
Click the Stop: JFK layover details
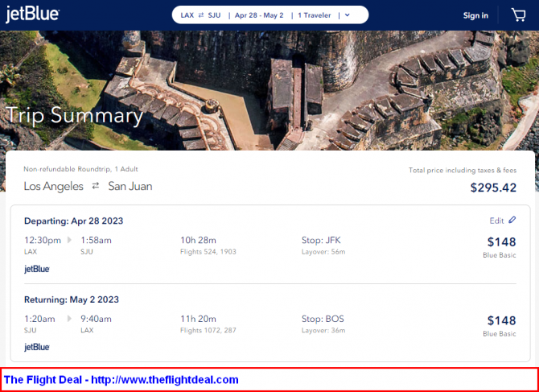(323, 240)
